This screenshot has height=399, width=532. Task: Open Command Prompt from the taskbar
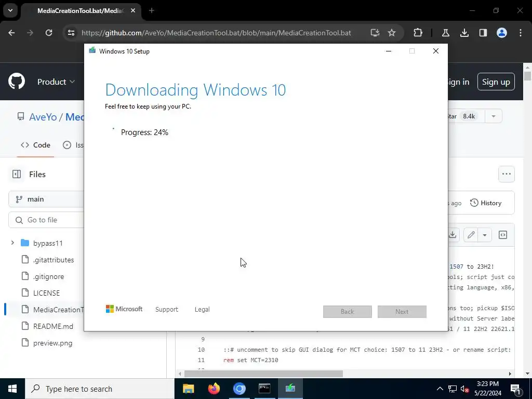pos(264,389)
